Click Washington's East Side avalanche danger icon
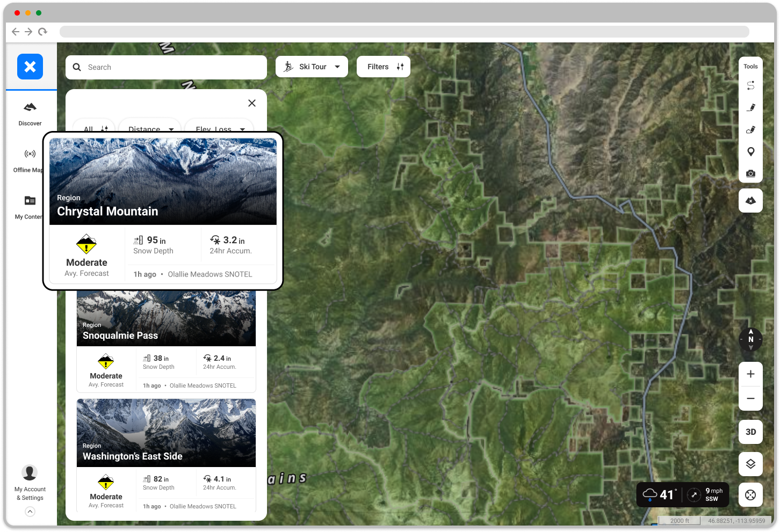The image size is (780, 532). [x=106, y=482]
